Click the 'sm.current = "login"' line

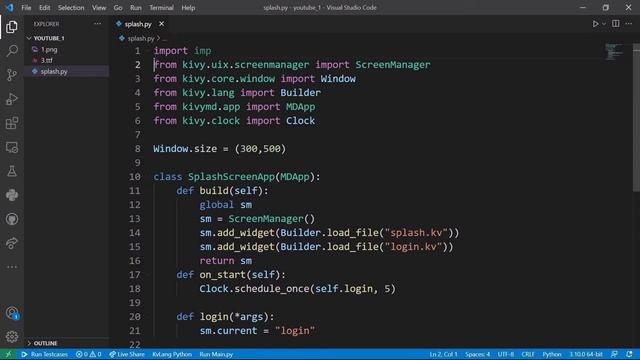tap(257, 331)
